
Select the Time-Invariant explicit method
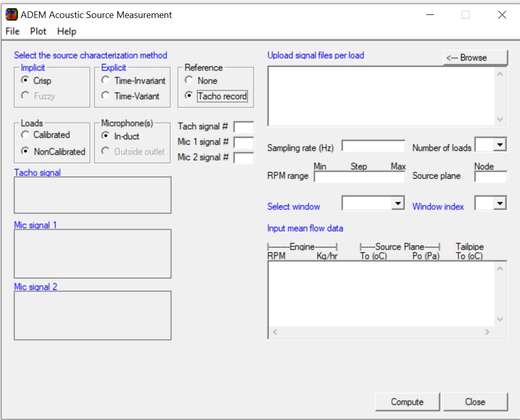(106, 81)
